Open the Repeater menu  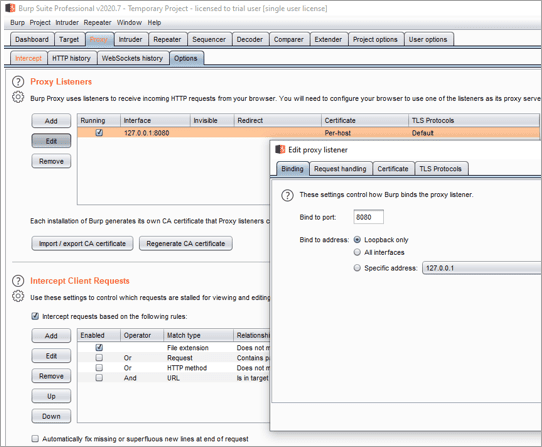coord(97,22)
